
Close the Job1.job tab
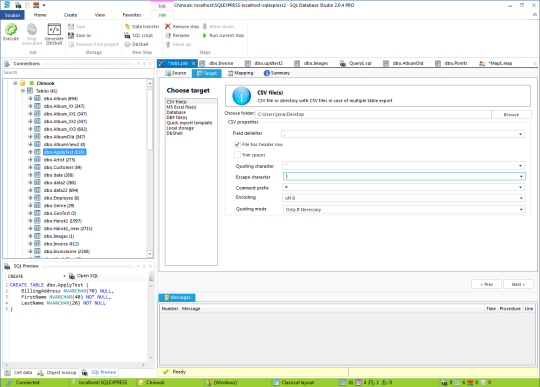[194, 63]
